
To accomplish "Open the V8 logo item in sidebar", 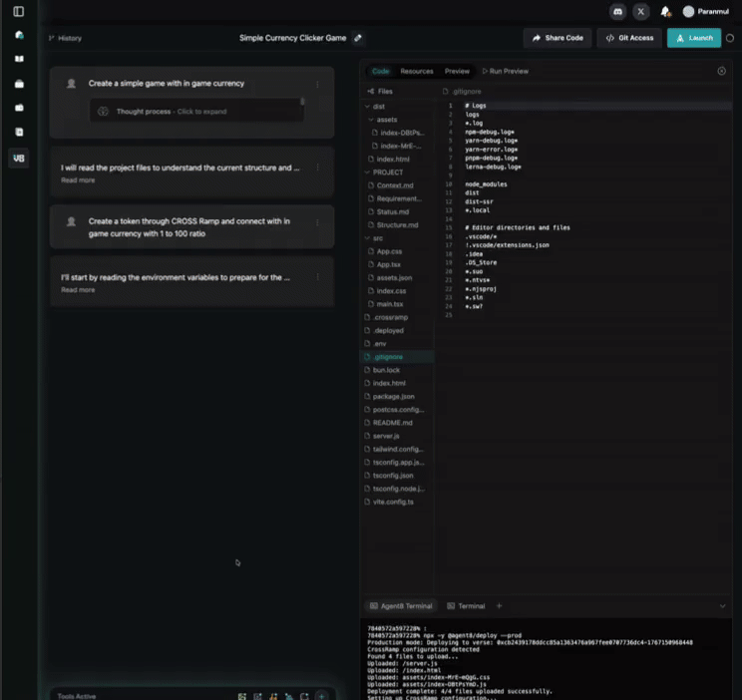I will pyautogui.click(x=19, y=159).
